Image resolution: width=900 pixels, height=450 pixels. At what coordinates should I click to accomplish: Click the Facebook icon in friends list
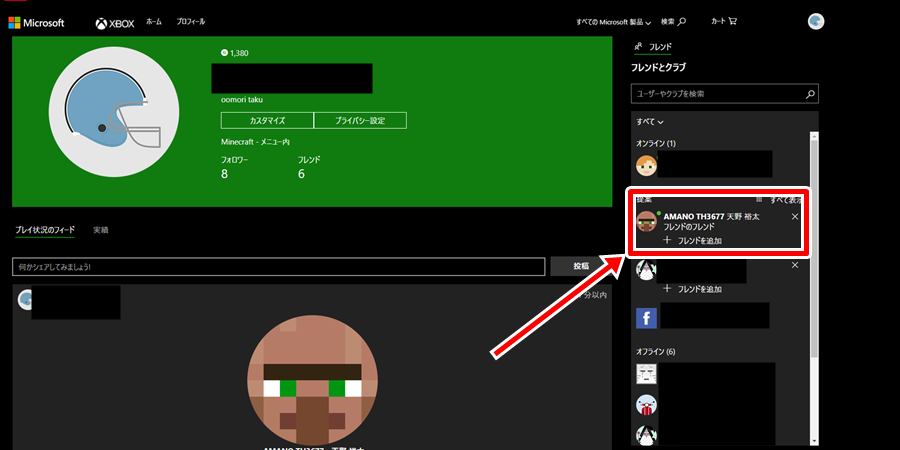point(646,319)
